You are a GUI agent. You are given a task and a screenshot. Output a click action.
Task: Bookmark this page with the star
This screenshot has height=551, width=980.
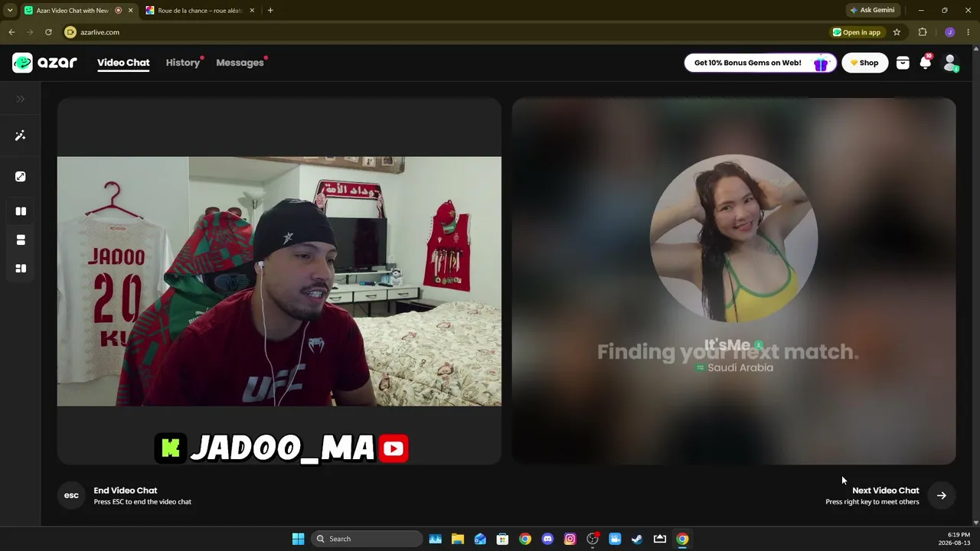point(897,32)
